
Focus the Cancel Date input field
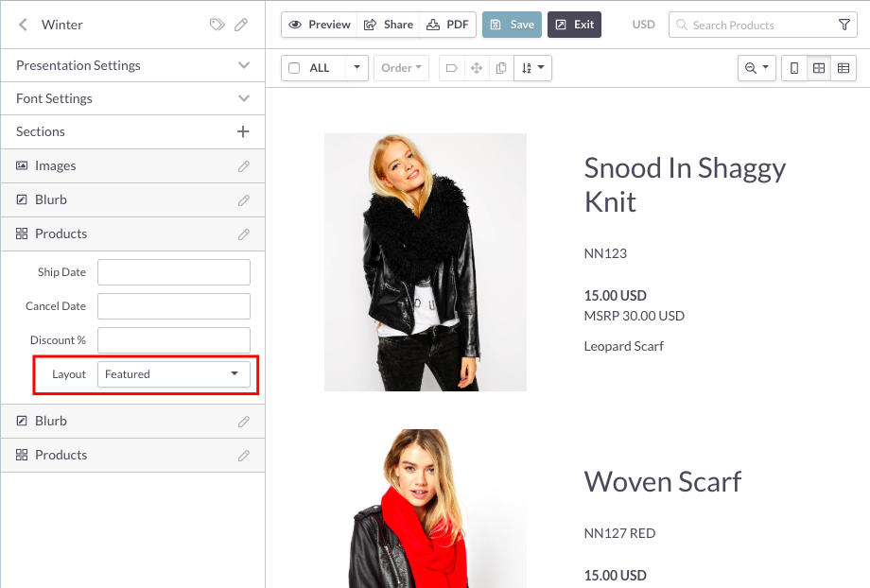pos(174,306)
